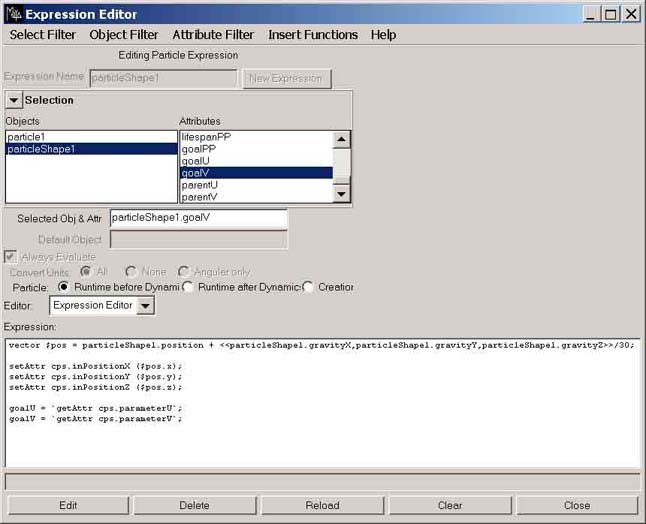Click the Maya icon in title bar
The width and height of the screenshot is (646, 524).
pos(13,14)
